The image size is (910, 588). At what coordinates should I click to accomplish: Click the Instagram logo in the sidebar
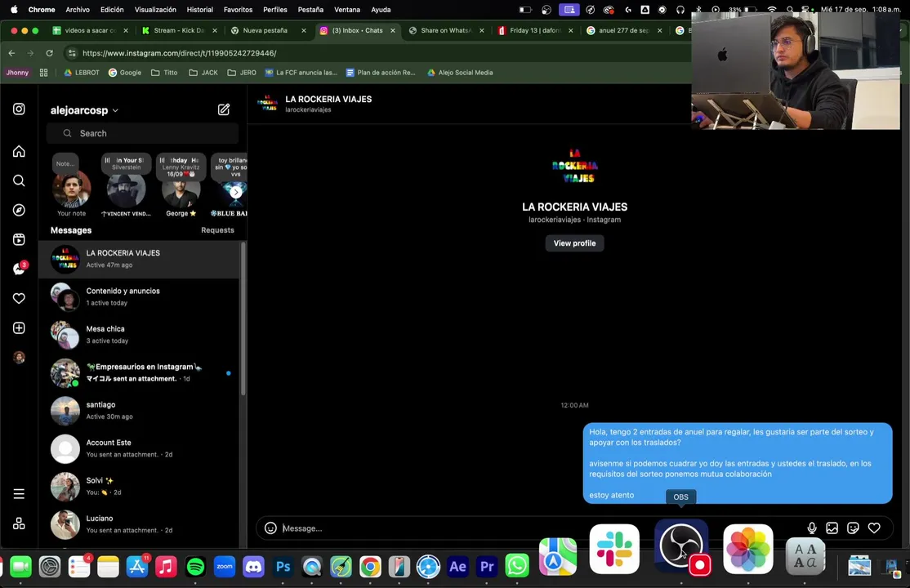(x=19, y=109)
